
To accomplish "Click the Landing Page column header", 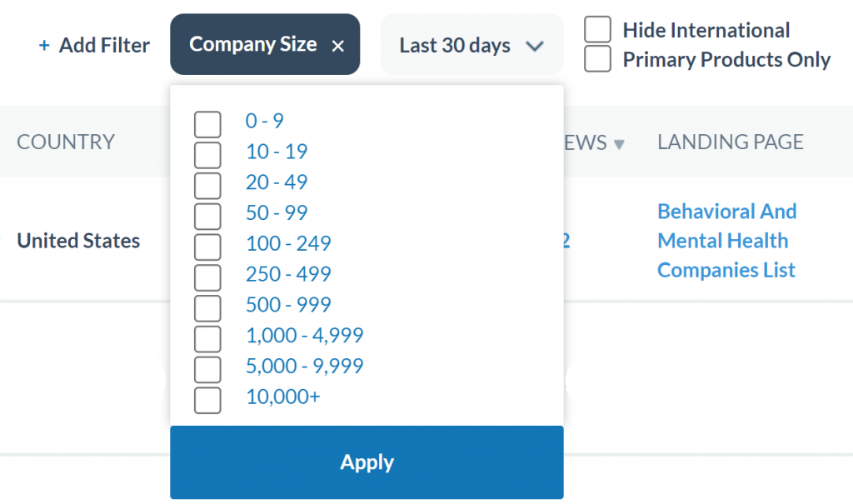I will tap(730, 142).
